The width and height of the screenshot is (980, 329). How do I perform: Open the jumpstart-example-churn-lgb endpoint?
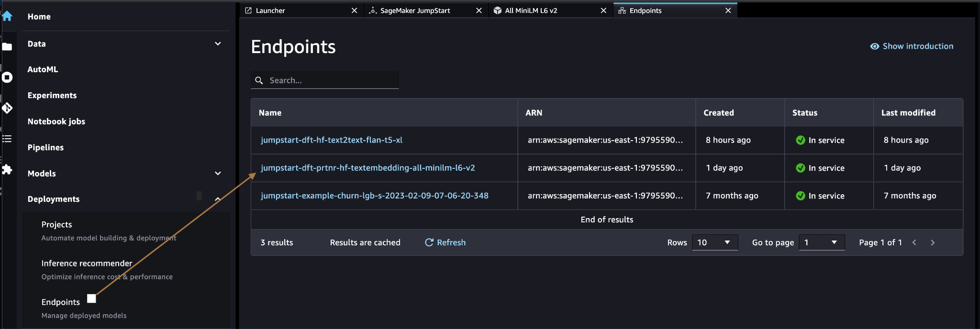click(375, 196)
